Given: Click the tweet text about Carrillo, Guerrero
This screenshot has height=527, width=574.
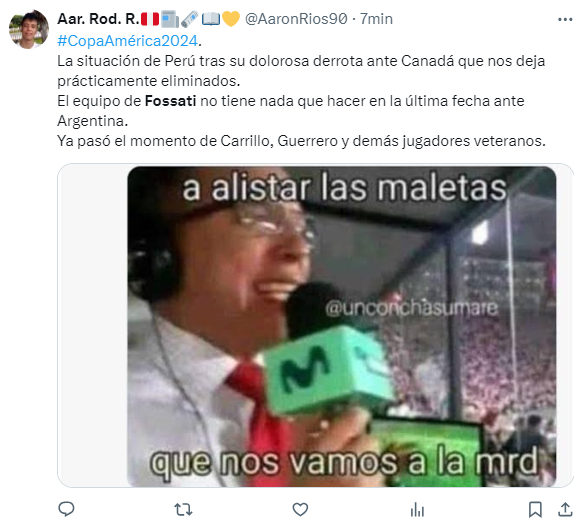Looking at the screenshot, I should pyautogui.click(x=301, y=141).
